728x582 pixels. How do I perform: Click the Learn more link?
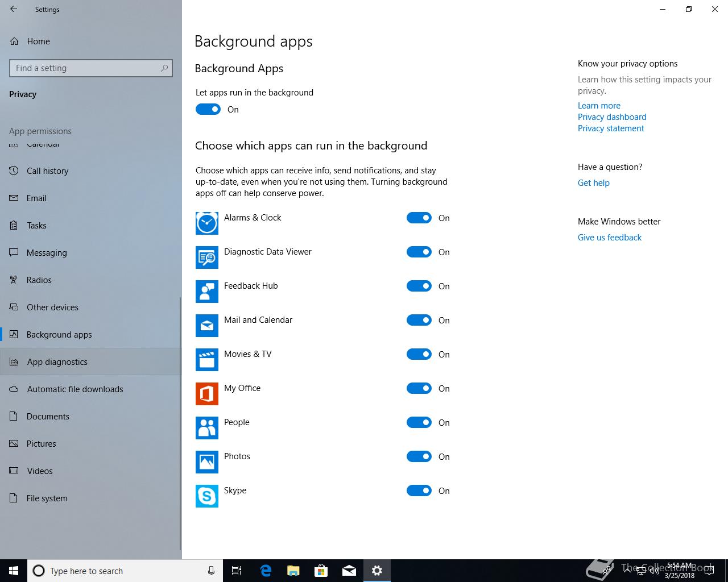click(599, 105)
